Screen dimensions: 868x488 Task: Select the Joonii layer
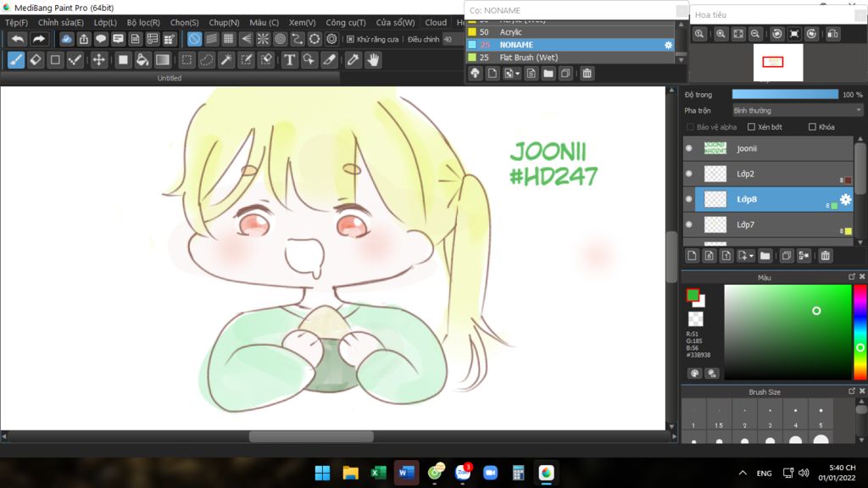(x=768, y=148)
